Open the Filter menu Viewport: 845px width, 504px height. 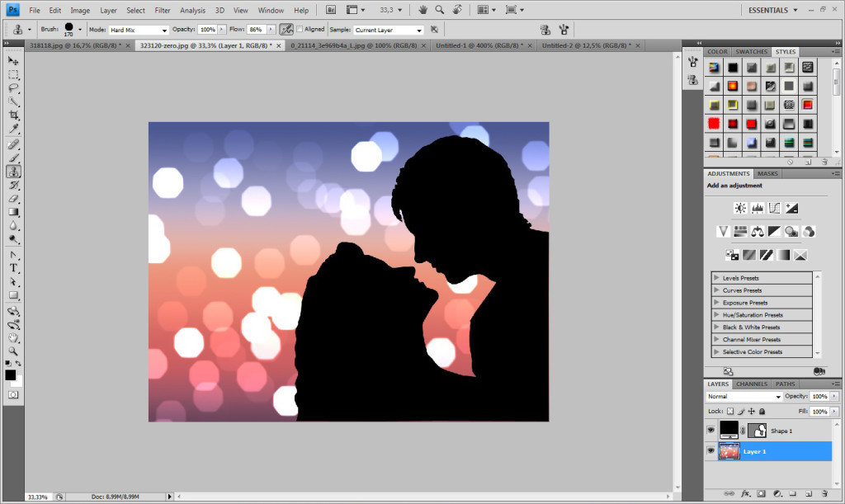point(163,11)
